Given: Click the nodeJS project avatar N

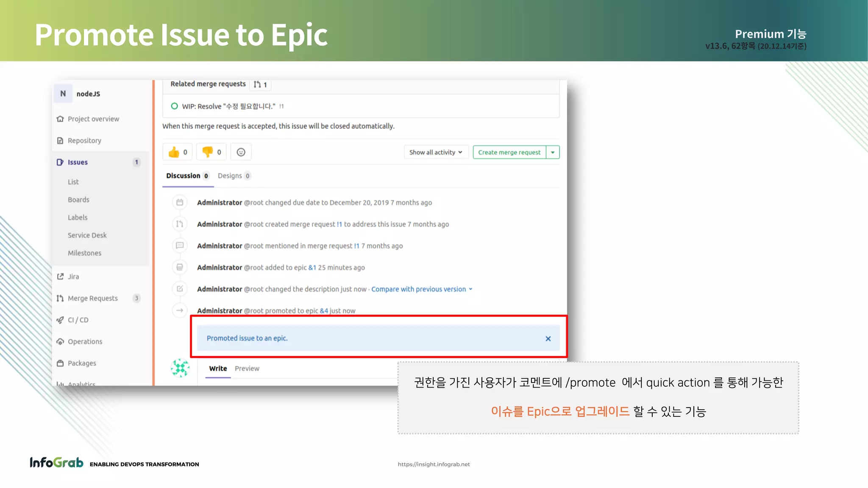Looking at the screenshot, I should coord(63,94).
